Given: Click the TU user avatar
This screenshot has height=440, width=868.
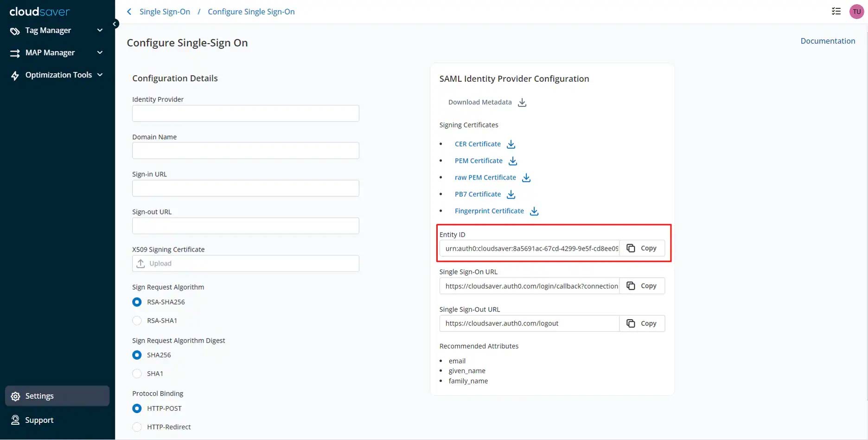Looking at the screenshot, I should [x=856, y=12].
